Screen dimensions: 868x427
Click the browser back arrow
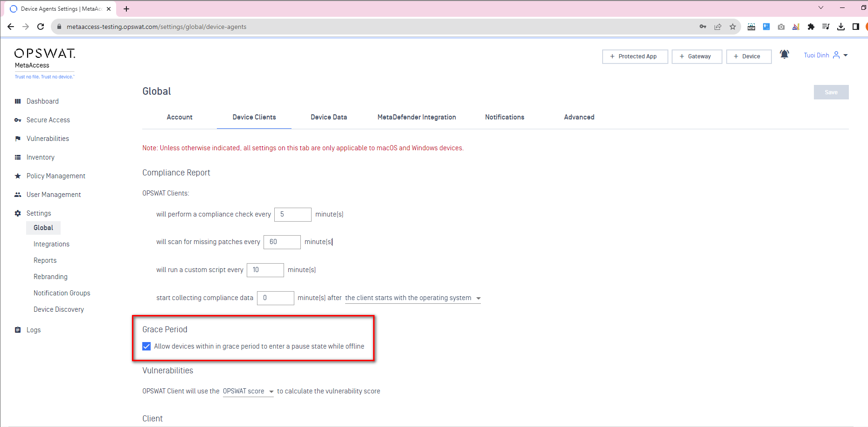tap(11, 27)
